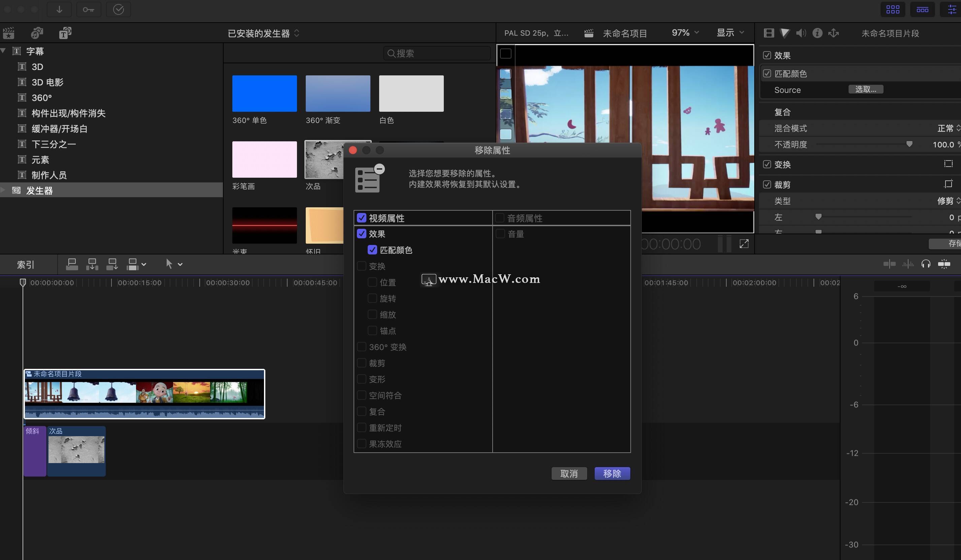Collapse the 字幕 category in sidebar
Image resolution: width=961 pixels, height=560 pixels.
3,51
